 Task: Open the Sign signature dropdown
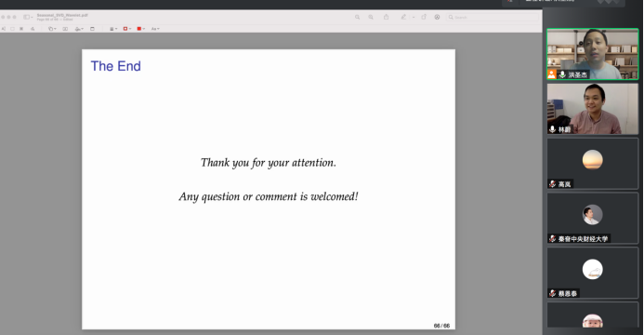[x=79, y=29]
